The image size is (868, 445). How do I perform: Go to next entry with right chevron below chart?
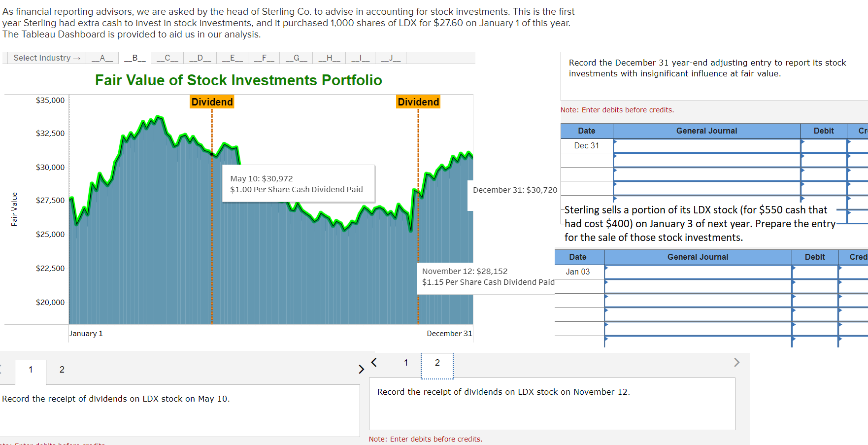[361, 369]
